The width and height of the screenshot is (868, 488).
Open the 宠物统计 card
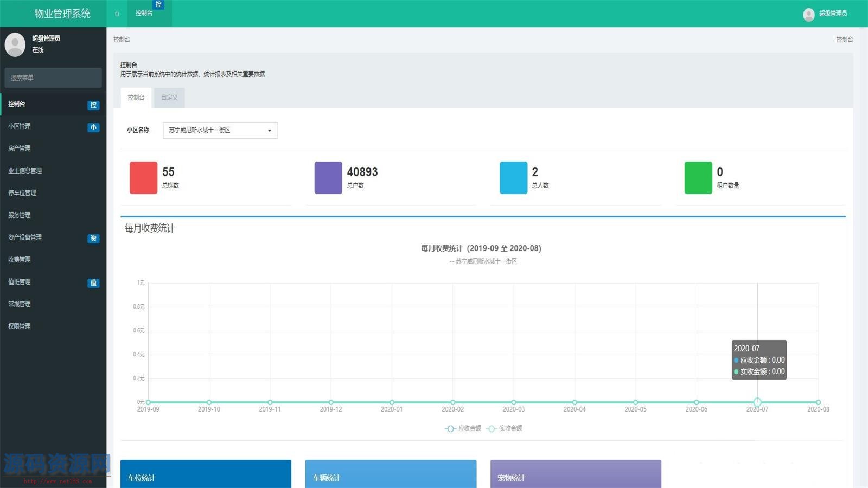click(x=576, y=474)
